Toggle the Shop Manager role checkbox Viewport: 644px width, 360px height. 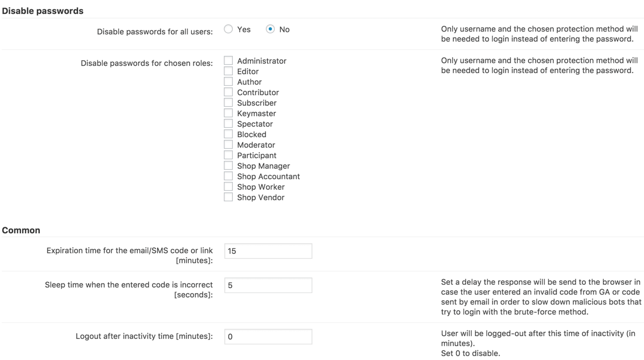point(228,165)
